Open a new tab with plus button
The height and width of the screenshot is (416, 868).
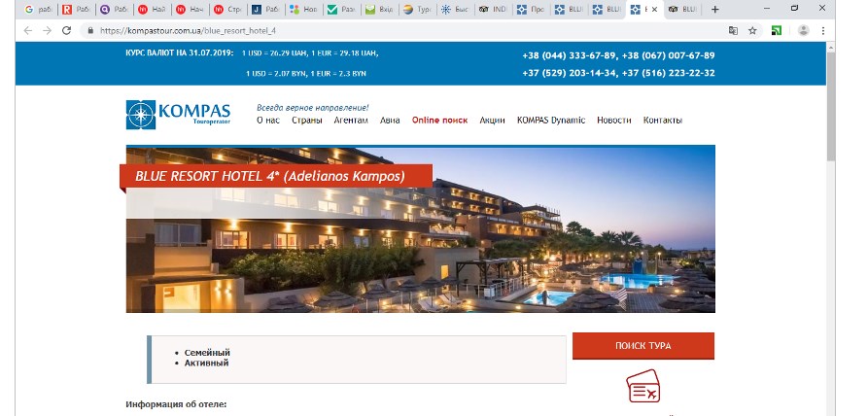[x=714, y=10]
